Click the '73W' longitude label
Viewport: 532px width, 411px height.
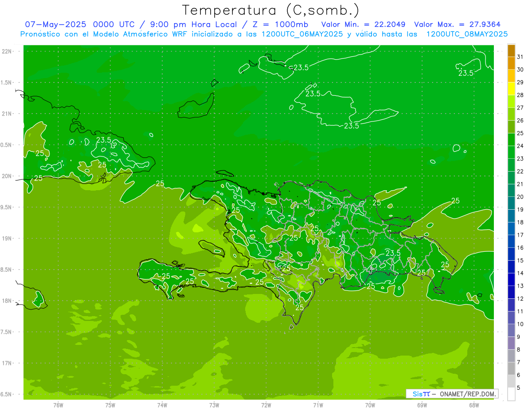[214, 405]
